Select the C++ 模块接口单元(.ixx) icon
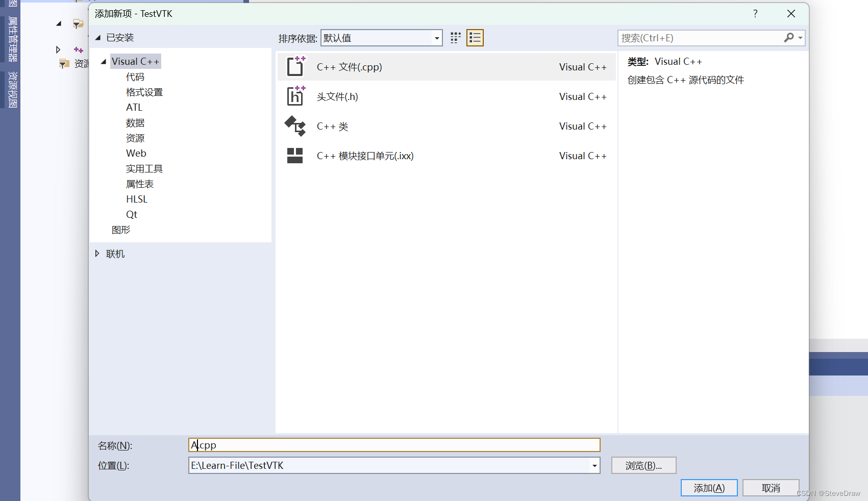The height and width of the screenshot is (501, 868). (x=295, y=156)
